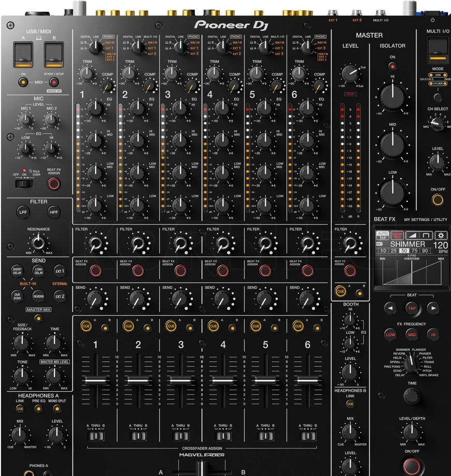Adjust the master LEVEL knob
This screenshot has width=451, height=476.
point(350,73)
